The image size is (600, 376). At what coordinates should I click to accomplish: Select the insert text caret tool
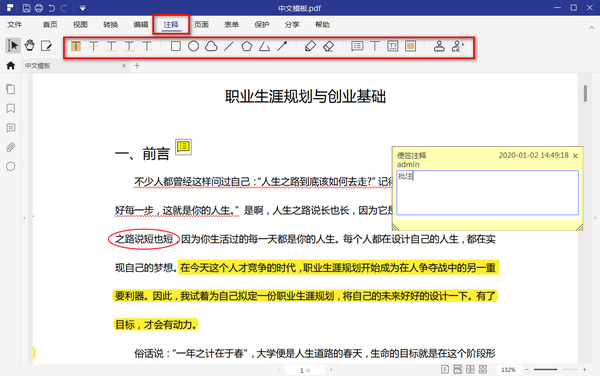[x=147, y=46]
